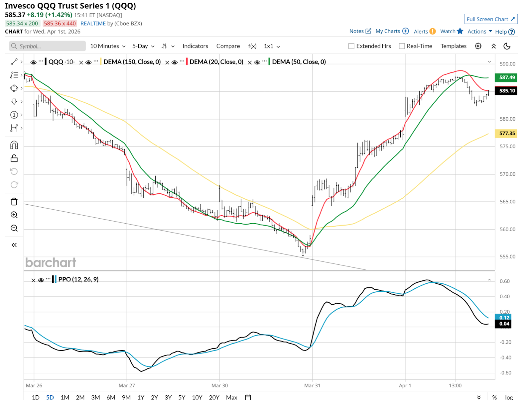This screenshot has width=532, height=400.
Task: Open the Fibonacci and lines tool group
Action: (x=14, y=75)
